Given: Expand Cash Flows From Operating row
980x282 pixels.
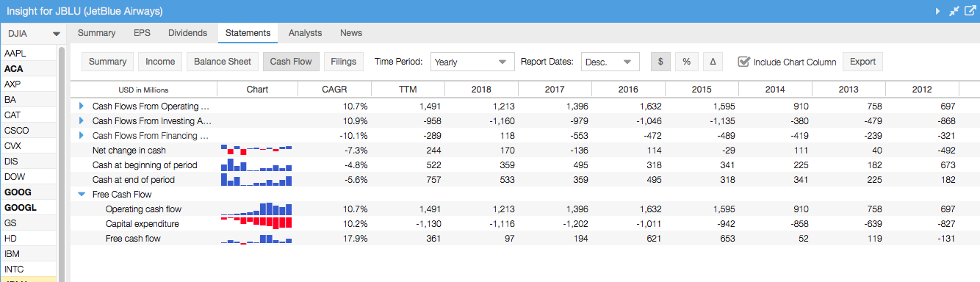Looking at the screenshot, I should click(82, 106).
